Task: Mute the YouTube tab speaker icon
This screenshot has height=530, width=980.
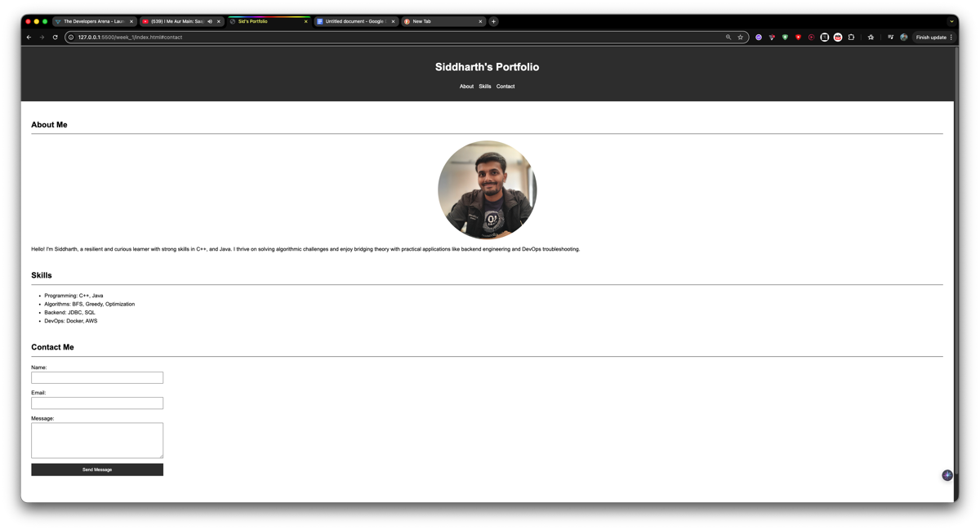Action: coord(210,21)
